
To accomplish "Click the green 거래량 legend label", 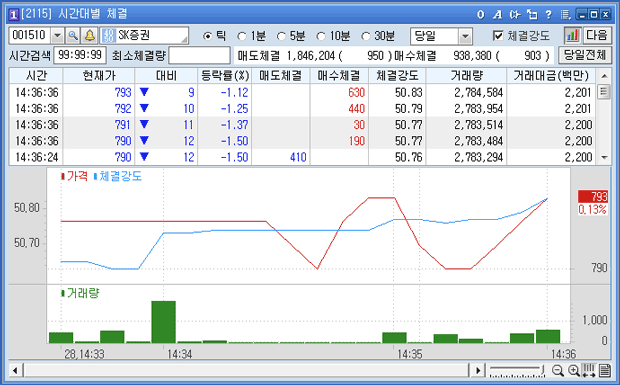I will 83,293.
